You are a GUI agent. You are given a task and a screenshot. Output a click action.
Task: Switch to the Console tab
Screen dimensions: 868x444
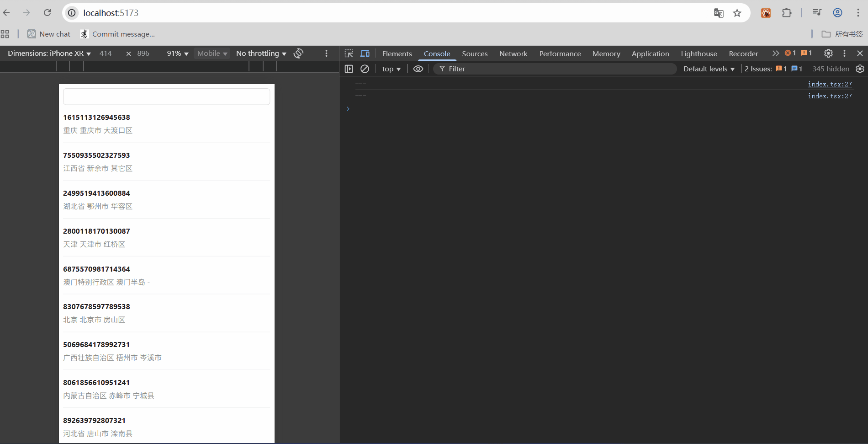(437, 53)
